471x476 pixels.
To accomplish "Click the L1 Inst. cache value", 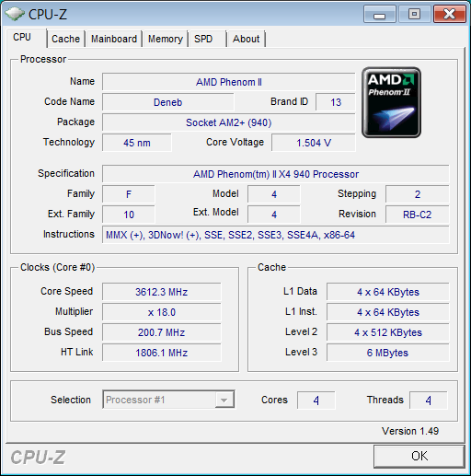I will coord(388,312).
